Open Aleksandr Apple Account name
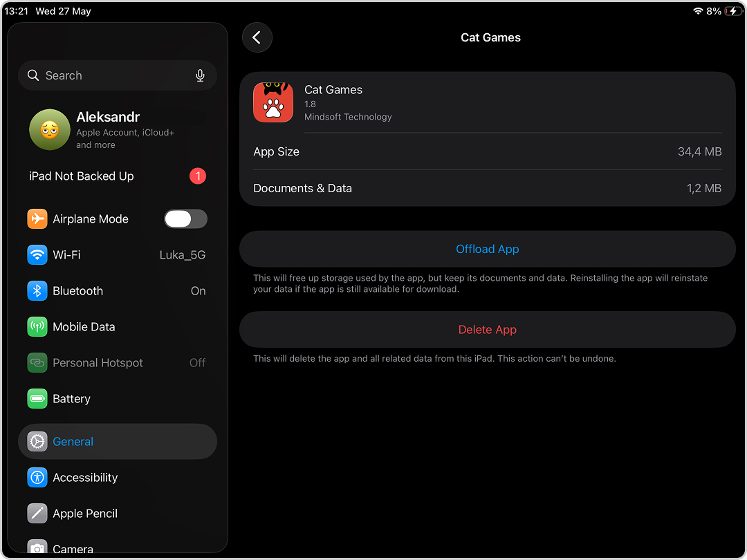Viewport: 747px width, 560px height. (x=108, y=117)
